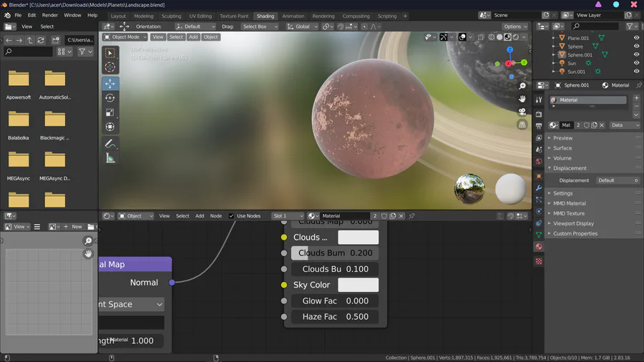Activate the Rotate tool
The image size is (644, 362).
(110, 98)
